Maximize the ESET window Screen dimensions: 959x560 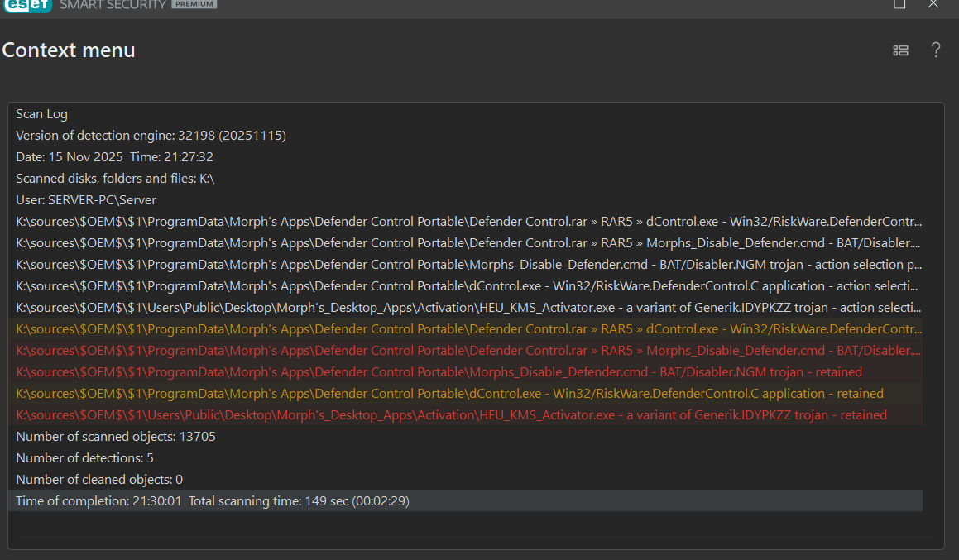(899, 4)
